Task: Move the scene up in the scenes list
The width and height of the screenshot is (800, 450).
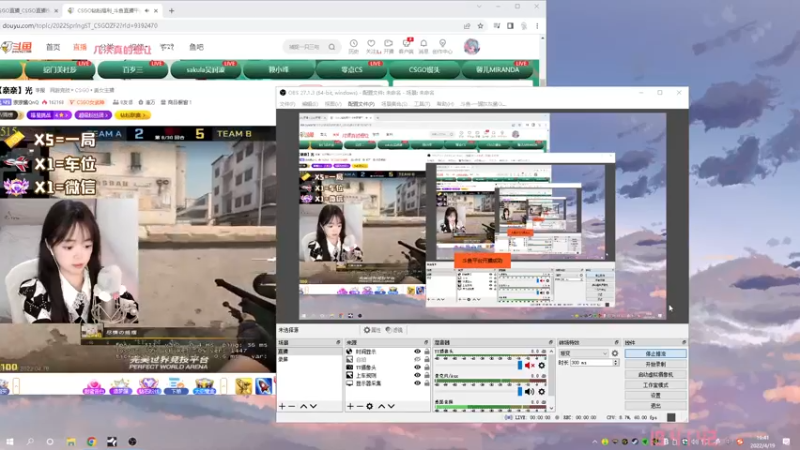Action: tap(304, 406)
